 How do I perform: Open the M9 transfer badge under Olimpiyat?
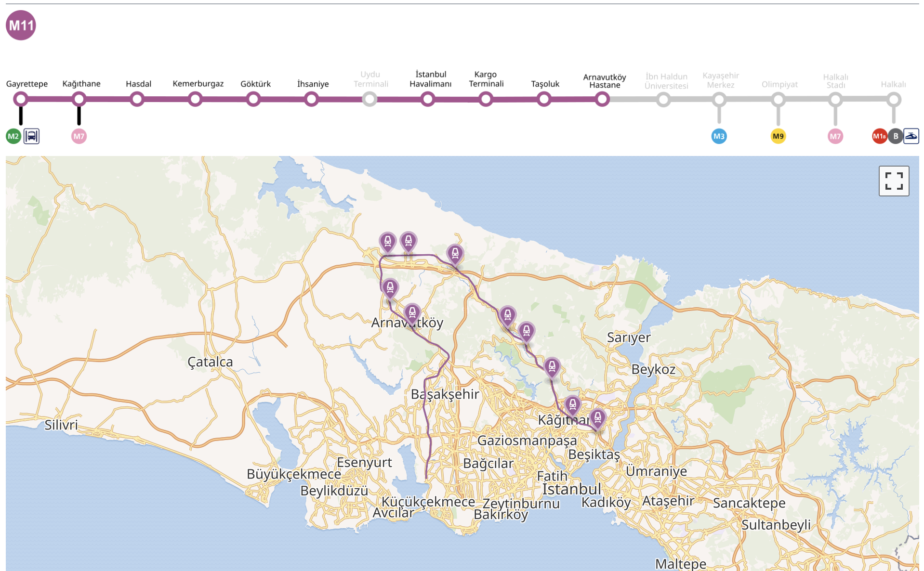[778, 136]
